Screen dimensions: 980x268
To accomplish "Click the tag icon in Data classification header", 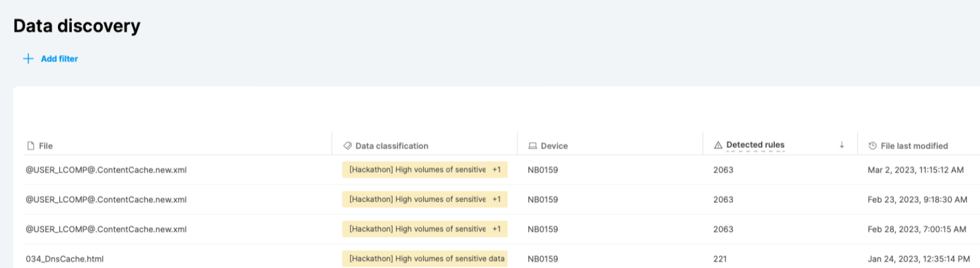I will [347, 146].
